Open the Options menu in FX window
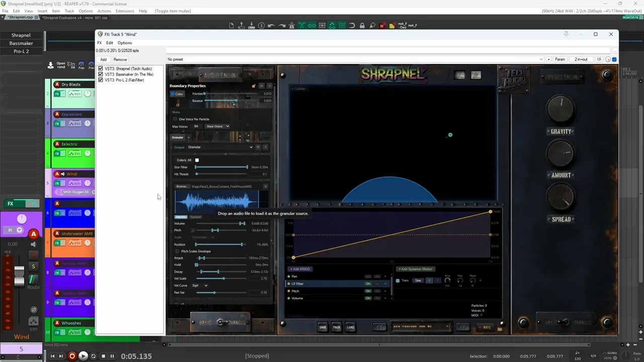644x362 pixels. click(x=125, y=43)
